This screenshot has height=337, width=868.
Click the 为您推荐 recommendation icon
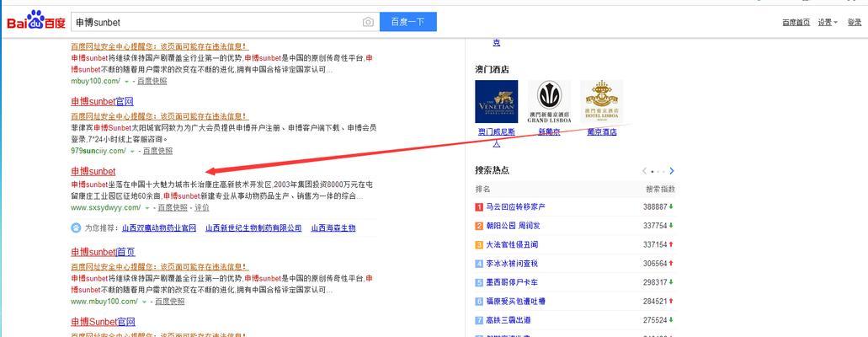pos(76,227)
